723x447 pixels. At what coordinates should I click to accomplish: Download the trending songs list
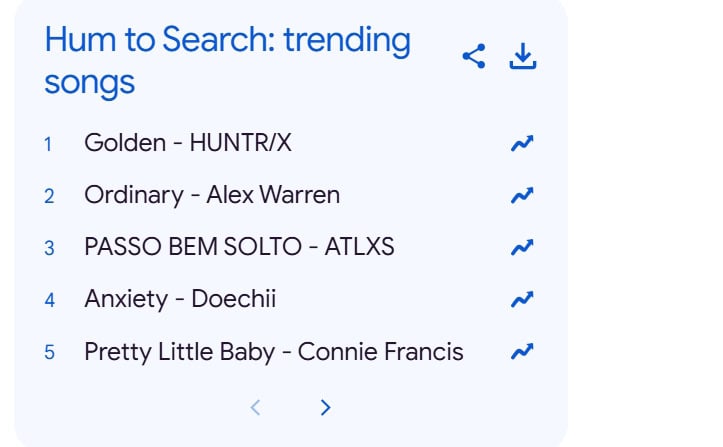tap(522, 57)
